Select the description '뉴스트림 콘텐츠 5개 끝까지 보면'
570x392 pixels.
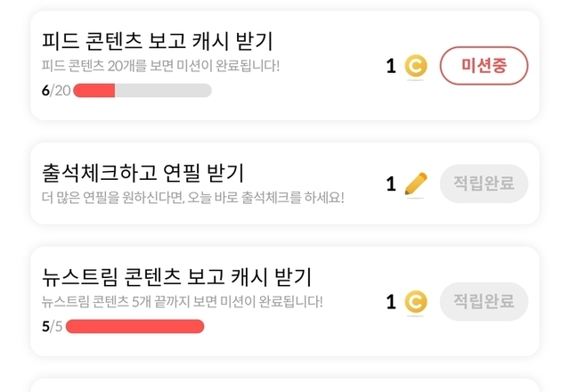click(x=183, y=301)
